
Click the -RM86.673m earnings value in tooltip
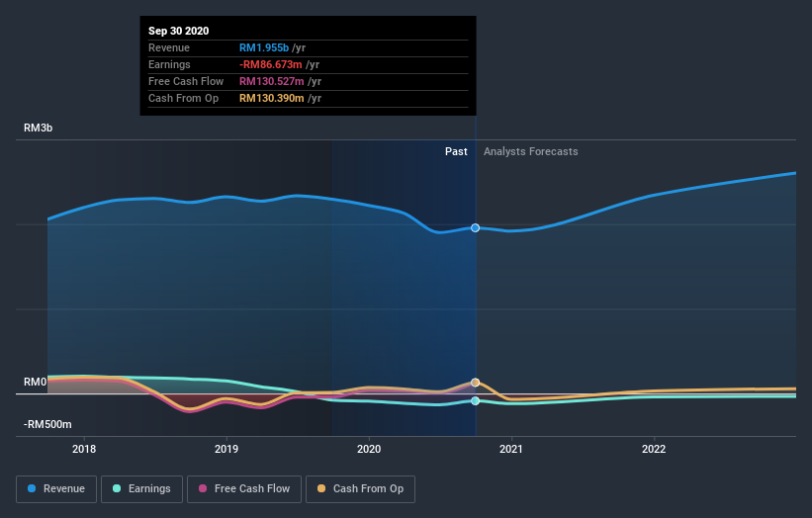coord(271,64)
